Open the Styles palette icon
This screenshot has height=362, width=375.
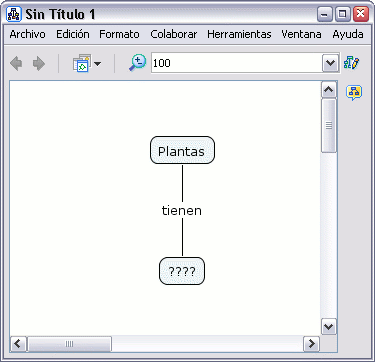tap(352, 62)
